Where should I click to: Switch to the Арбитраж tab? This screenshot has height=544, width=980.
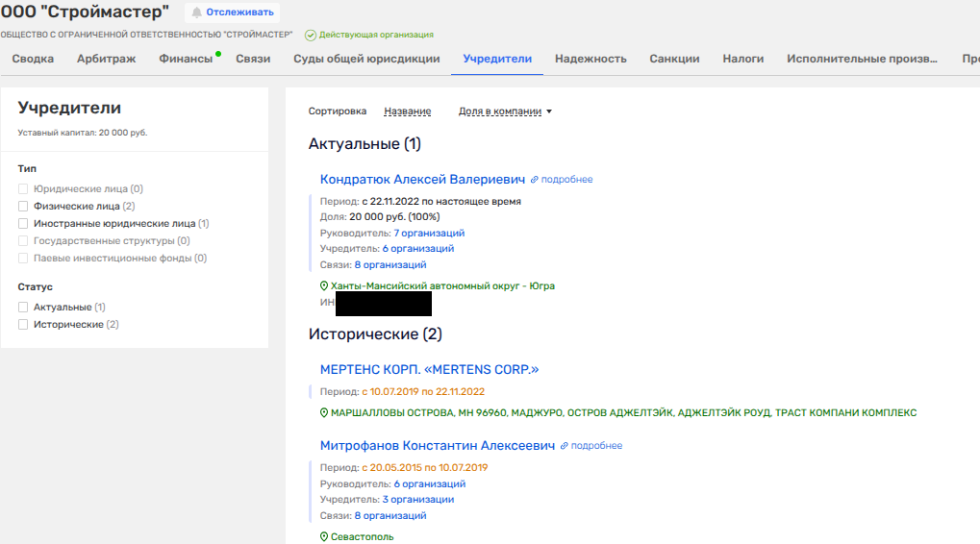coord(106,59)
